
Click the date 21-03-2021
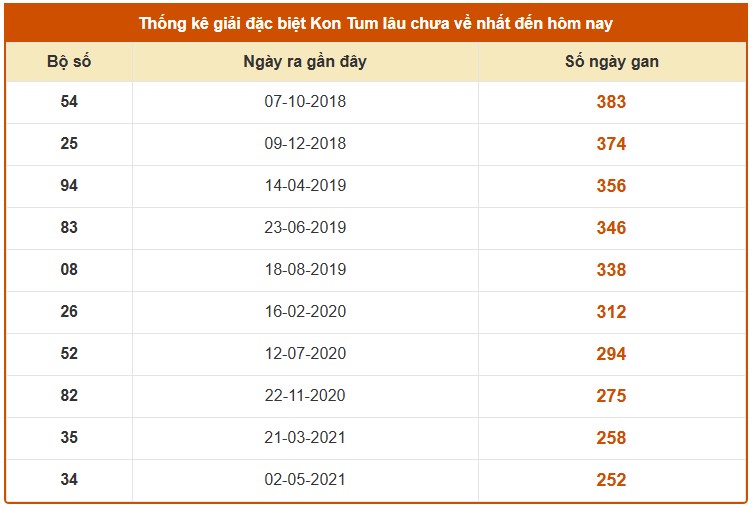pos(305,438)
